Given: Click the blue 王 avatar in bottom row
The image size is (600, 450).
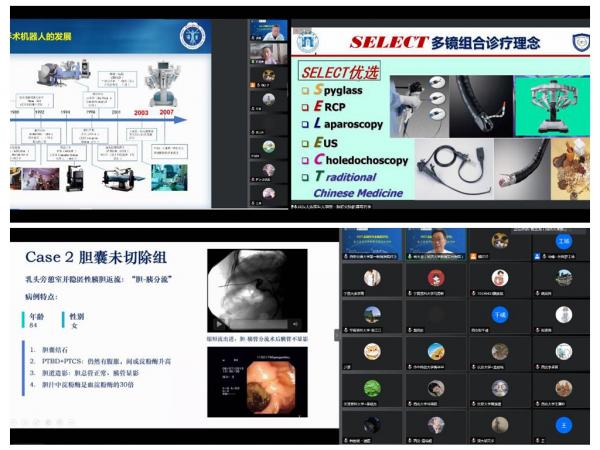Looking at the screenshot, I should [564, 424].
